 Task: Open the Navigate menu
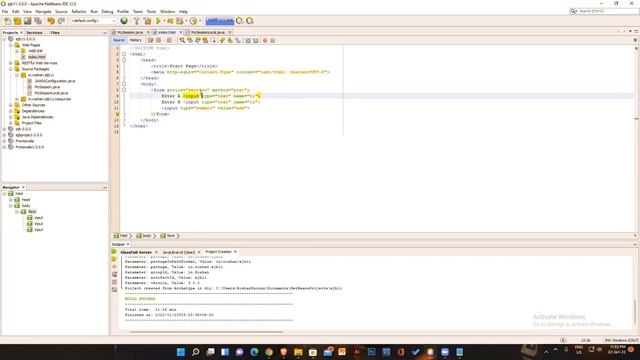43,11
